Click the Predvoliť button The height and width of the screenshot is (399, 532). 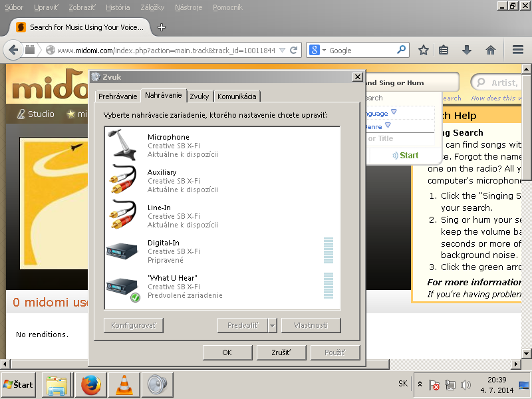coord(243,325)
